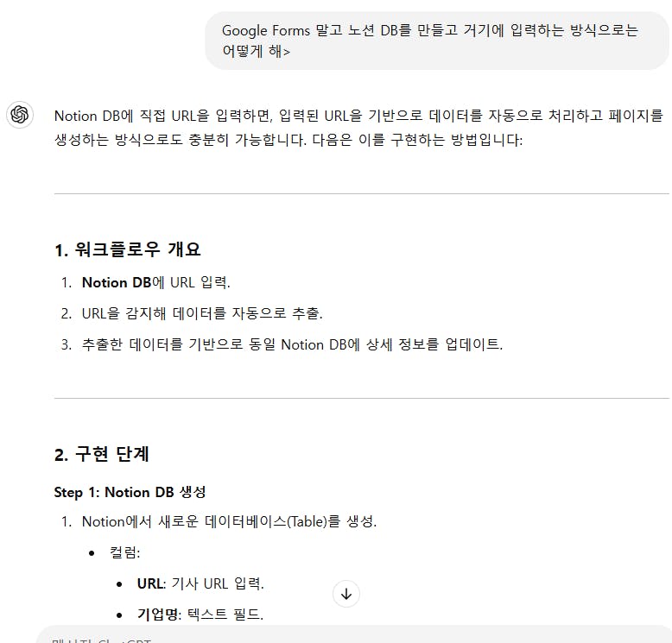
Task: Click the '1. 워크플로우 개요' heading
Action: coord(127,249)
